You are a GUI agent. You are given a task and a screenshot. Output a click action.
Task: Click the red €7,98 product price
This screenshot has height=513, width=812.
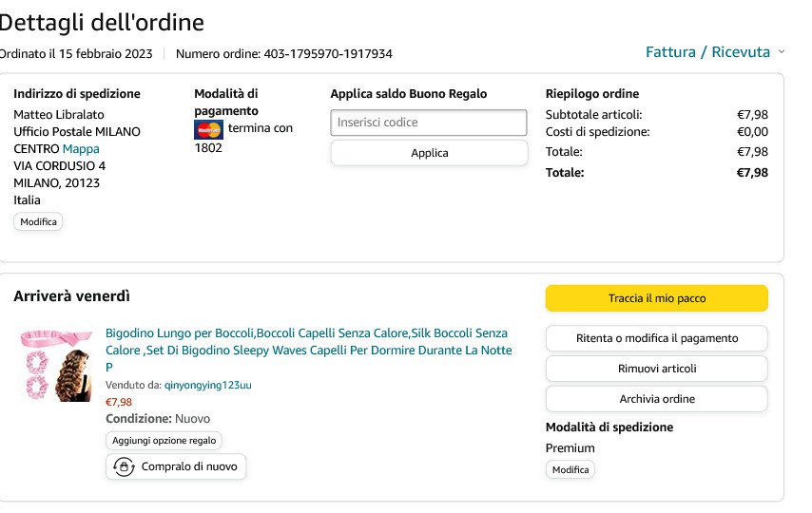pos(119,402)
